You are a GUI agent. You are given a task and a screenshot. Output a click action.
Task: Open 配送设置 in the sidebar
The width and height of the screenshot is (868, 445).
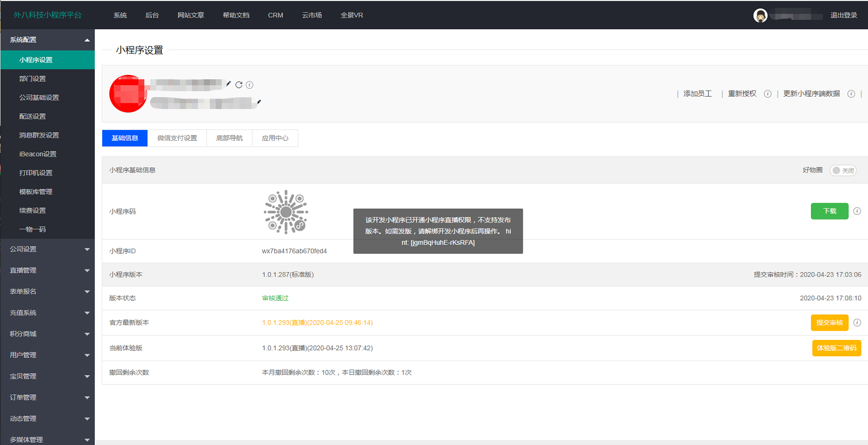(x=47, y=116)
